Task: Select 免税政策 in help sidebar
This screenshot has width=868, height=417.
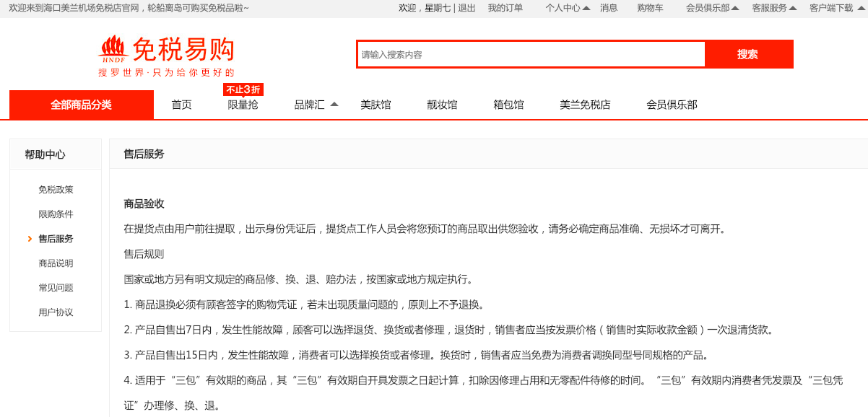Action: pyautogui.click(x=56, y=190)
